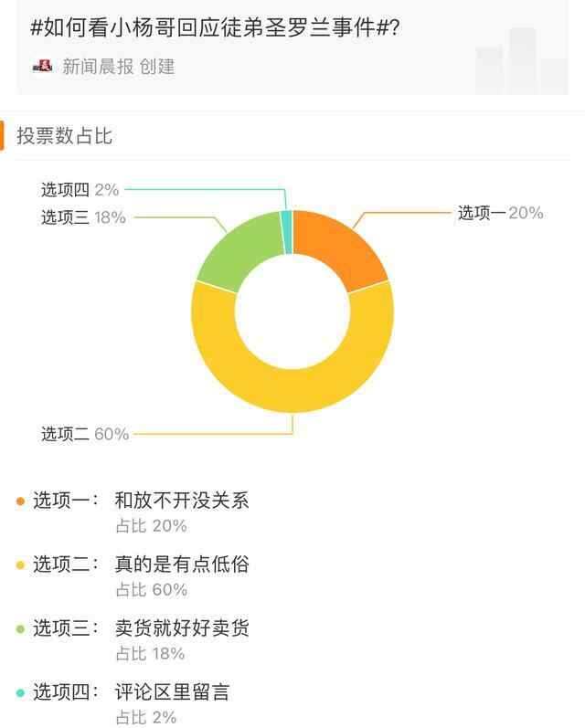Click the 选项四 2% chart label
The height and width of the screenshot is (728, 585).
(80, 190)
